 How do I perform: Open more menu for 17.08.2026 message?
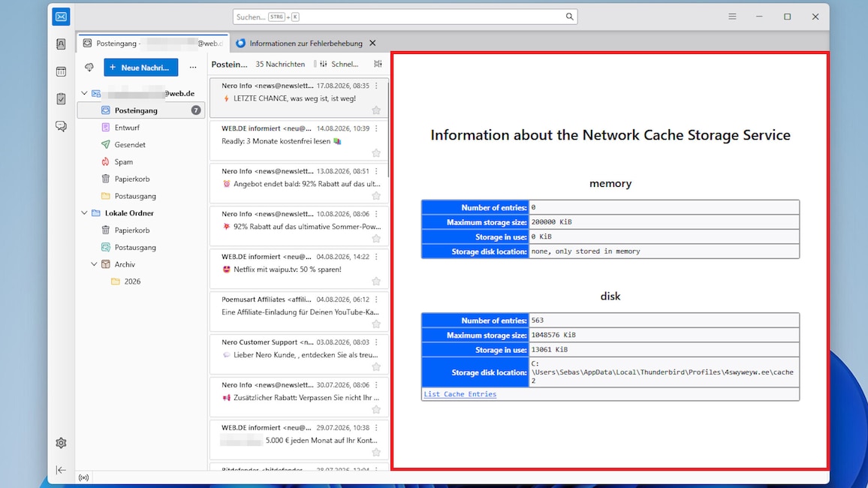(376, 86)
